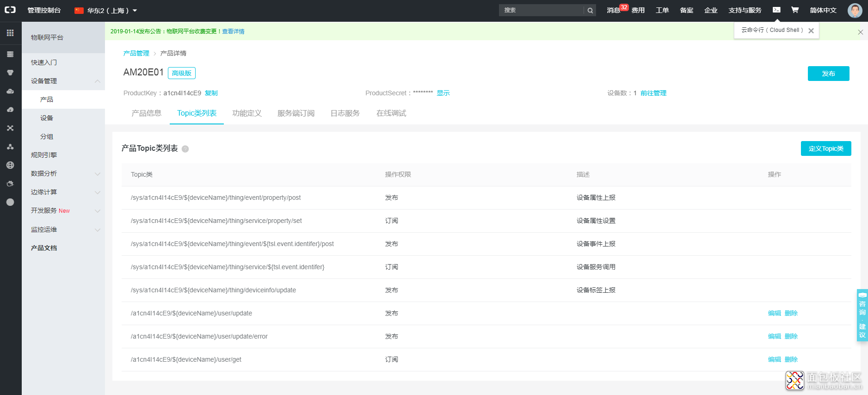Close the Cloud Shell tooltip
The width and height of the screenshot is (868, 395).
tap(811, 31)
